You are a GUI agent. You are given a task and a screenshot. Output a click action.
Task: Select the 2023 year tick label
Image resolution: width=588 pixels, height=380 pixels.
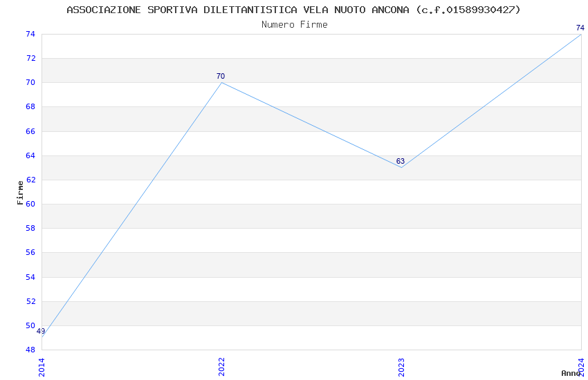coord(401,367)
